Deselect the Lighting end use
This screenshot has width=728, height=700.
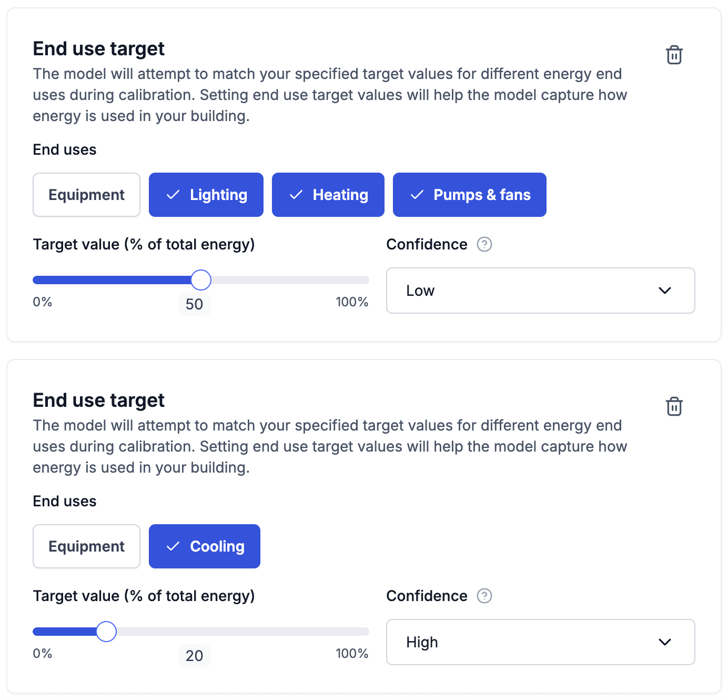pos(206,195)
